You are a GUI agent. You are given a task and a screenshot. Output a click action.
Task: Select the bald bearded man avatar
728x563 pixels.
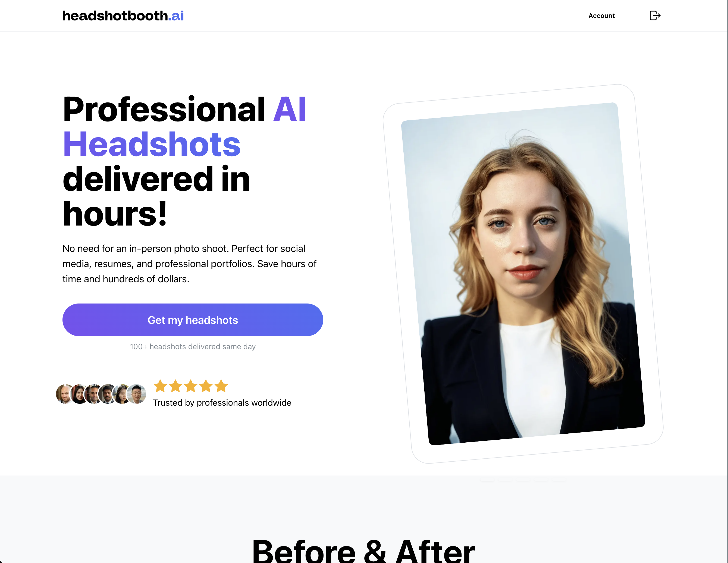click(64, 394)
